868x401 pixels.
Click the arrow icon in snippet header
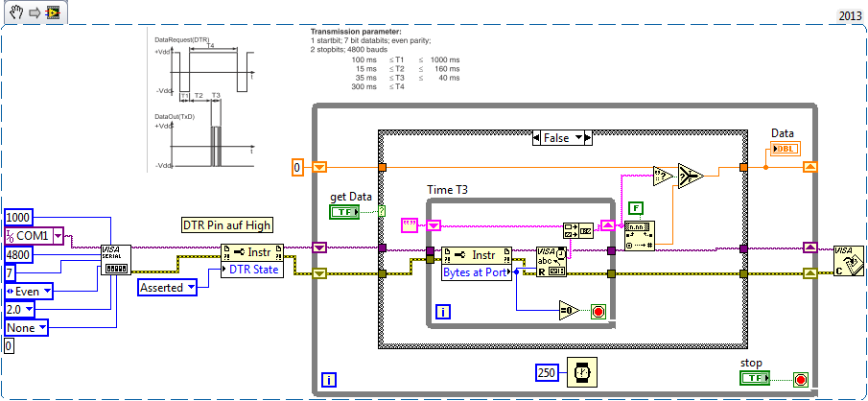(x=35, y=12)
